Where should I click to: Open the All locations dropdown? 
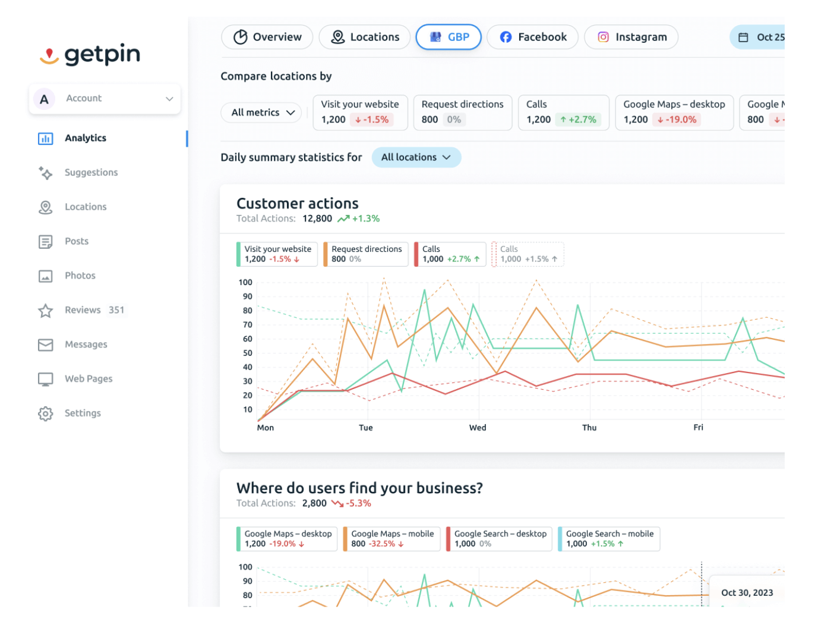coord(416,157)
